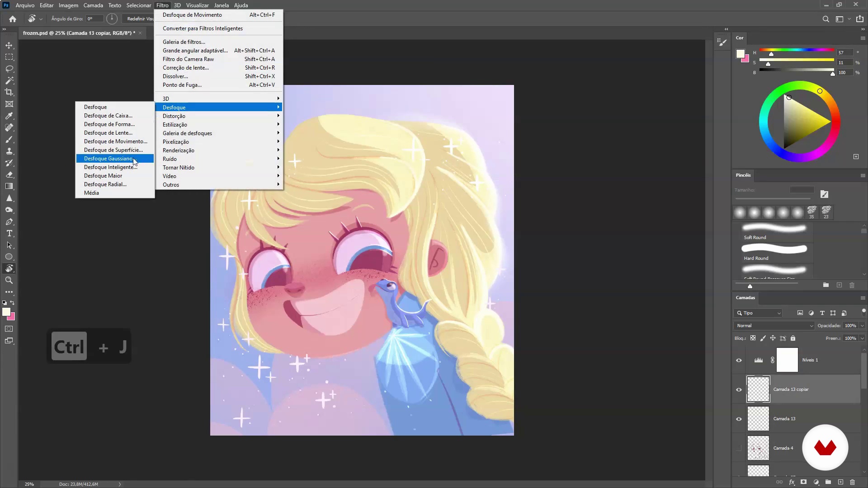Select the Gradient tool
The image size is (868, 488).
pyautogui.click(x=9, y=186)
